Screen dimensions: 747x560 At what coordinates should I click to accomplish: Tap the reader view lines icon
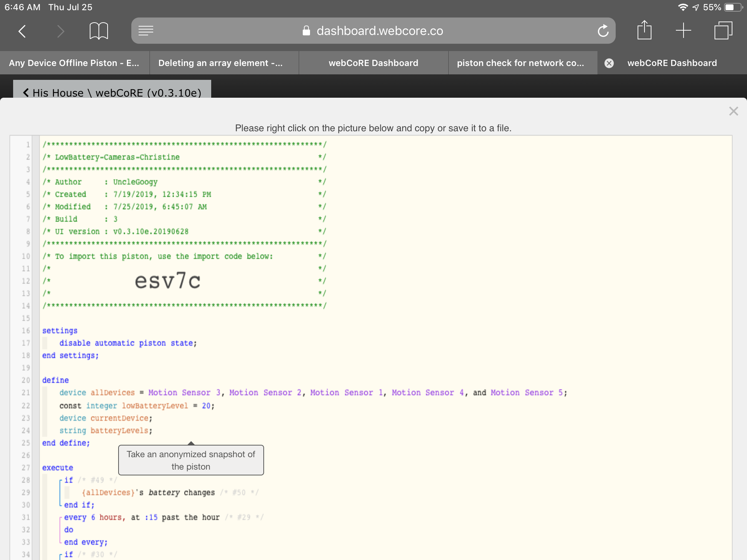pyautogui.click(x=146, y=31)
